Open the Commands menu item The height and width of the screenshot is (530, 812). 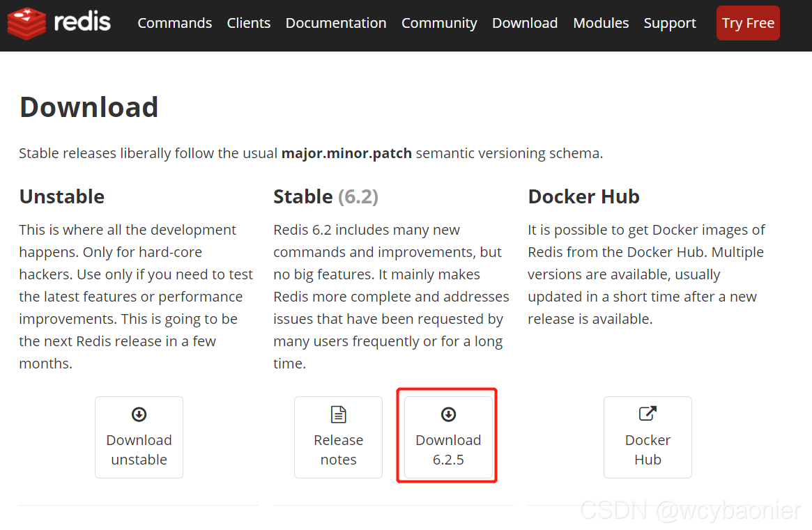tap(175, 22)
